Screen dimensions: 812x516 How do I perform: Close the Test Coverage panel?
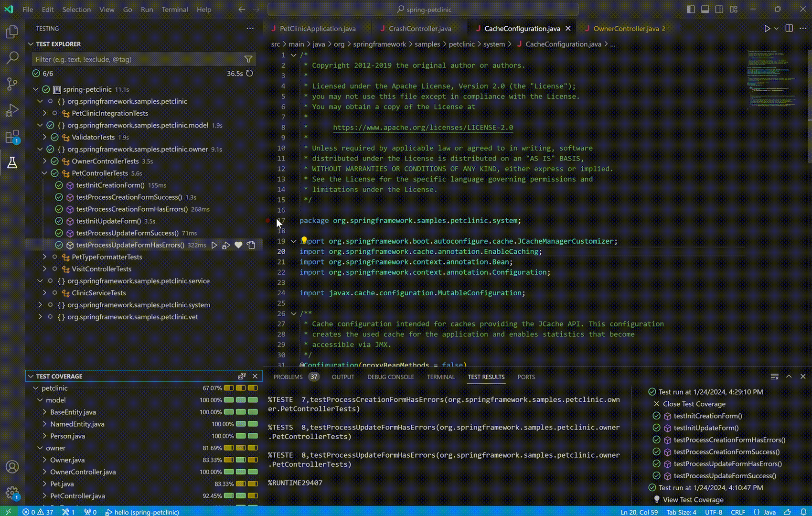point(255,376)
